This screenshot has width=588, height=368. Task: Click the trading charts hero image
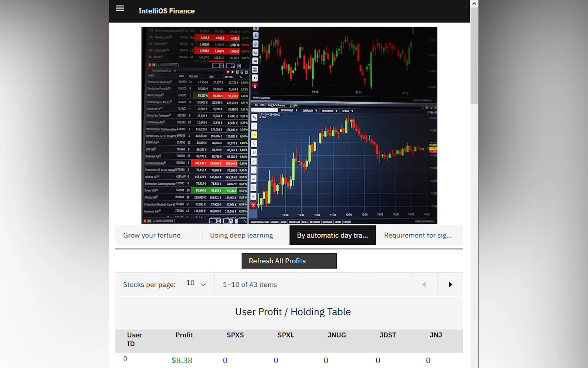(289, 125)
